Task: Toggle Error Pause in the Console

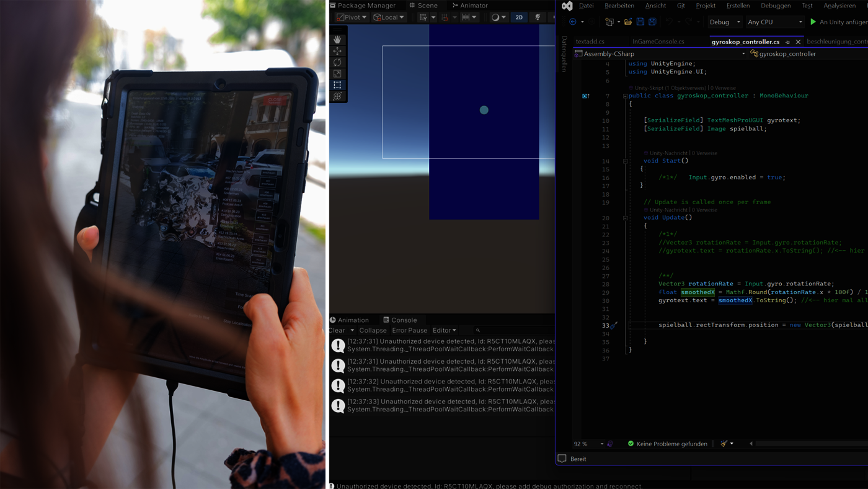Action: pos(409,330)
